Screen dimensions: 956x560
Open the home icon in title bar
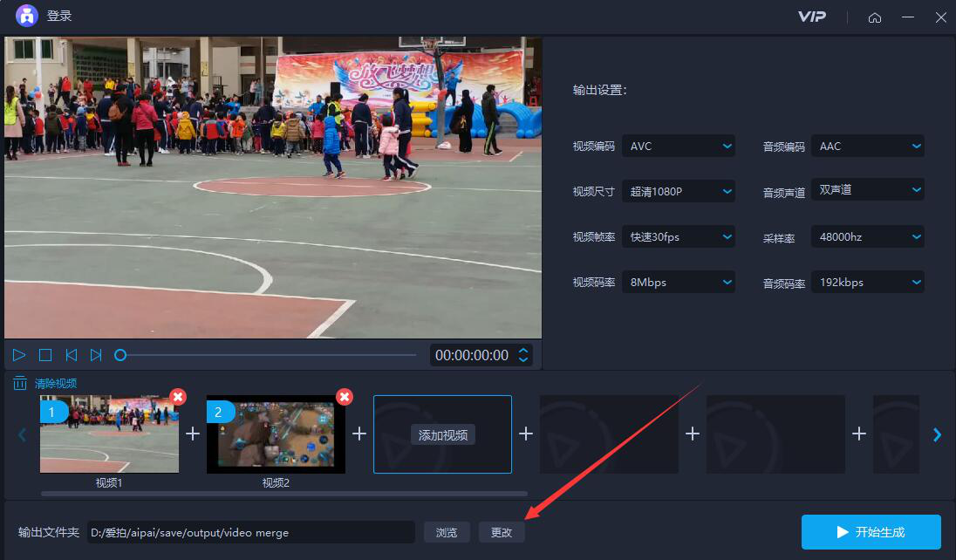[874, 17]
